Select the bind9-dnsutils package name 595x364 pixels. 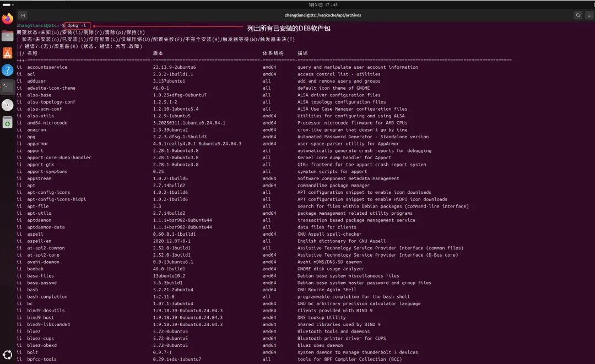[46, 311]
